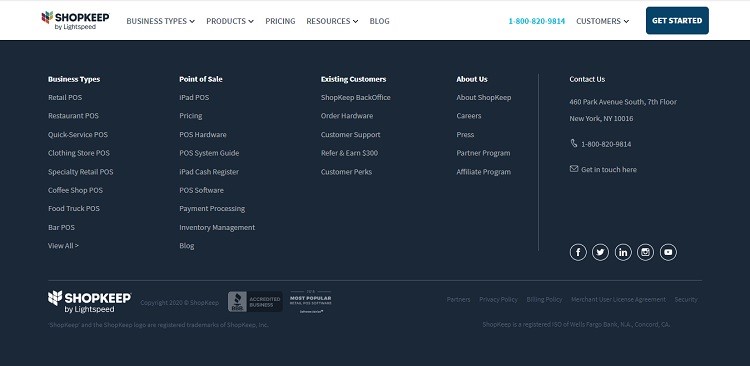Viewport: 750px width, 366px height.
Task: Click the Most Popular Retail POS badge
Action: click(x=311, y=301)
